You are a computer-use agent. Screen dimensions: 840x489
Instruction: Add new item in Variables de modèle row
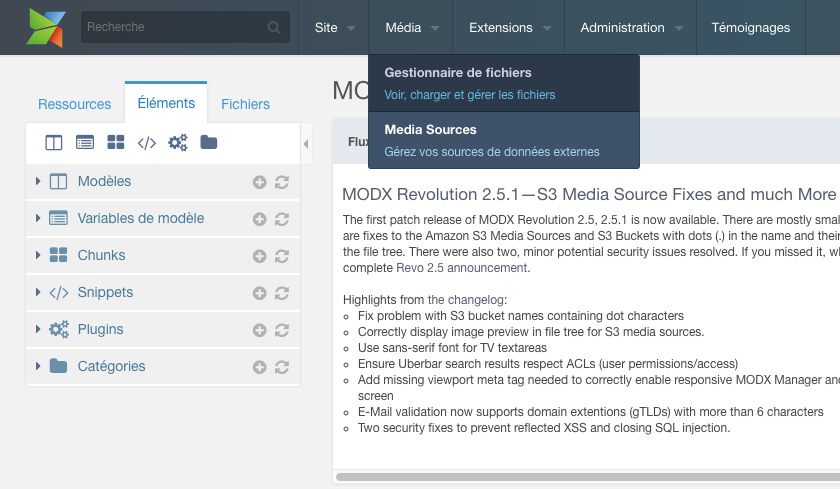coord(259,219)
